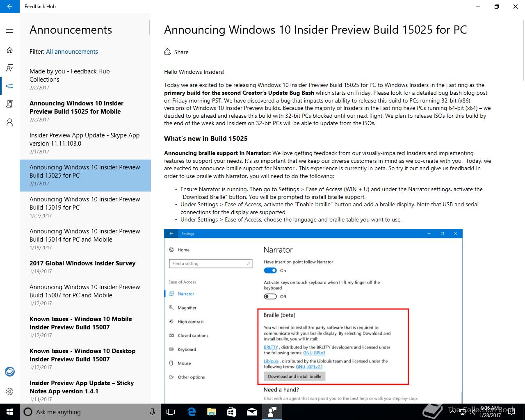Open the Mail app from taskbar
The image size is (525, 420).
(251, 412)
